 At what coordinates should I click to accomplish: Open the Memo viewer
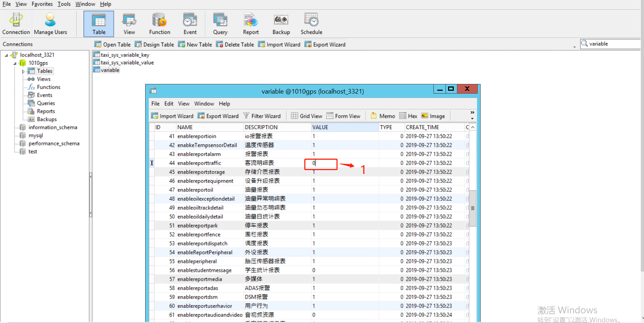tap(383, 116)
